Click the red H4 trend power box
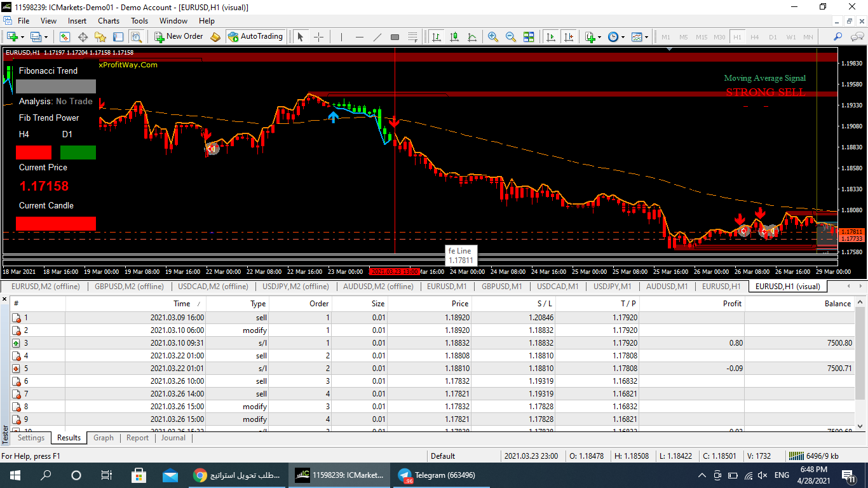This screenshot has height=488, width=868. click(34, 152)
